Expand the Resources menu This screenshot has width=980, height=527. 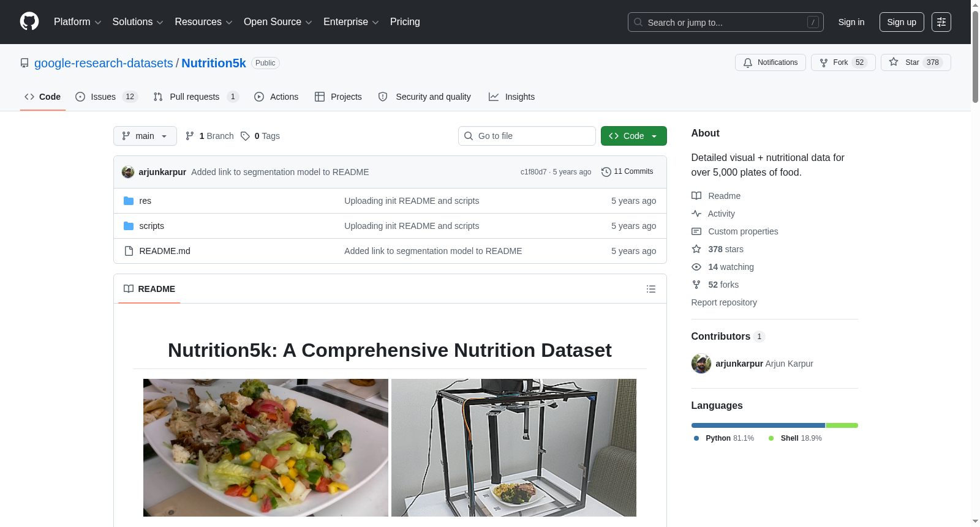pyautogui.click(x=203, y=22)
